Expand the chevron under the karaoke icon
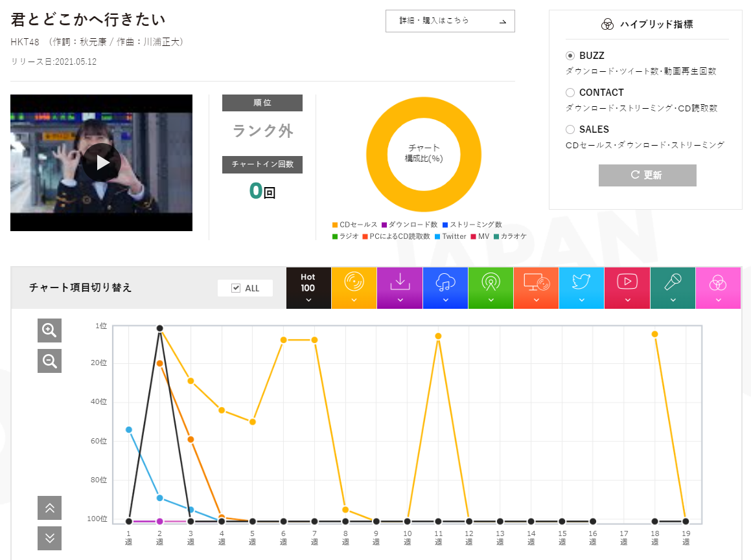This screenshot has width=751, height=560. tap(673, 300)
